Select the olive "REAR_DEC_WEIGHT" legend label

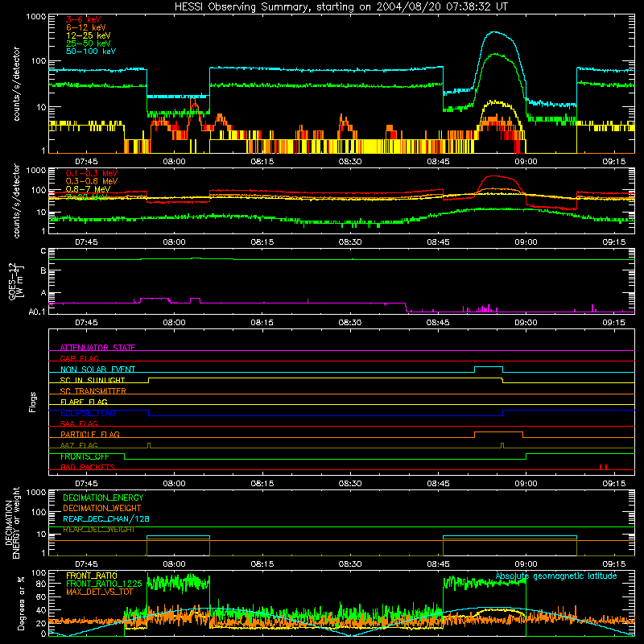(x=98, y=530)
